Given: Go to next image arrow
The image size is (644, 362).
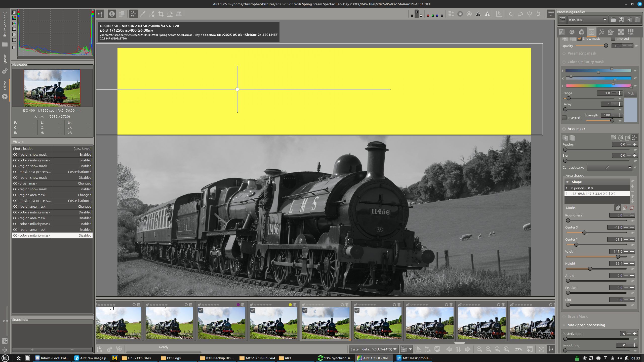Looking at the screenshot, I should pyautogui.click(x=468, y=349).
